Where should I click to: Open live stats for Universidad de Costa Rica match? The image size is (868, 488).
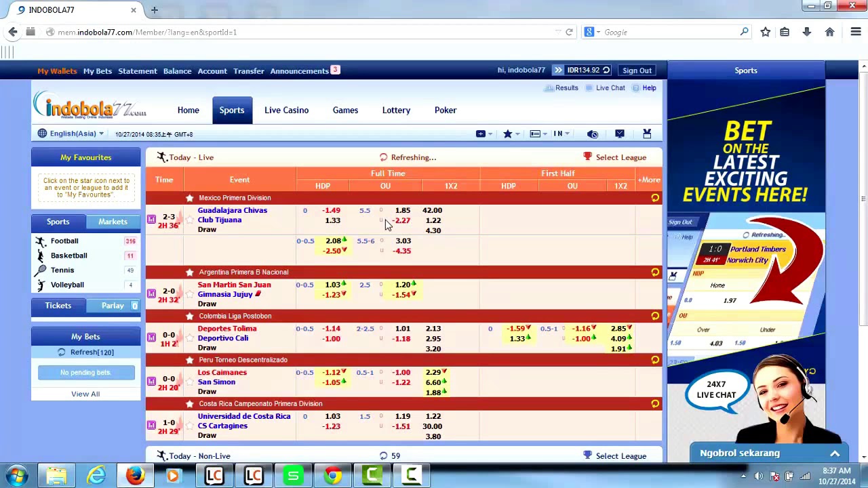(151, 426)
